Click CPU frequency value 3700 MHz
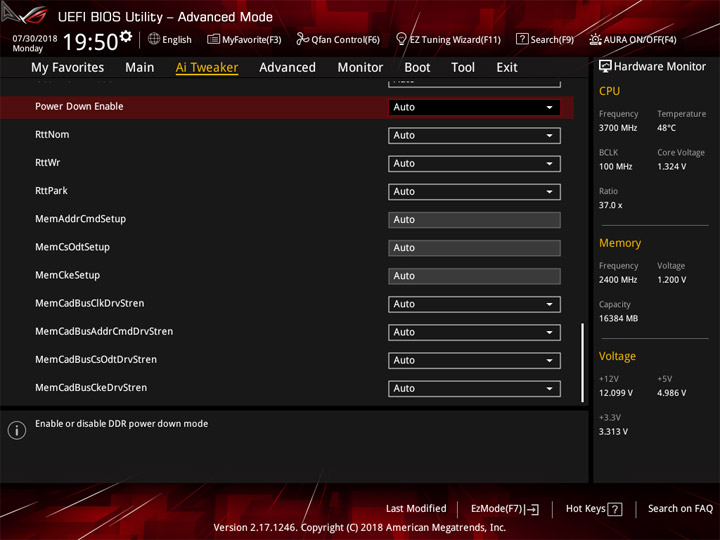The image size is (720, 540). point(618,128)
